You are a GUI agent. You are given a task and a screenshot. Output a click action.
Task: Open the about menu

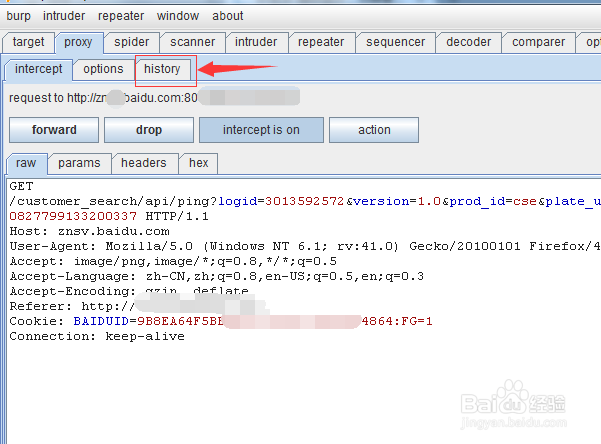(228, 16)
